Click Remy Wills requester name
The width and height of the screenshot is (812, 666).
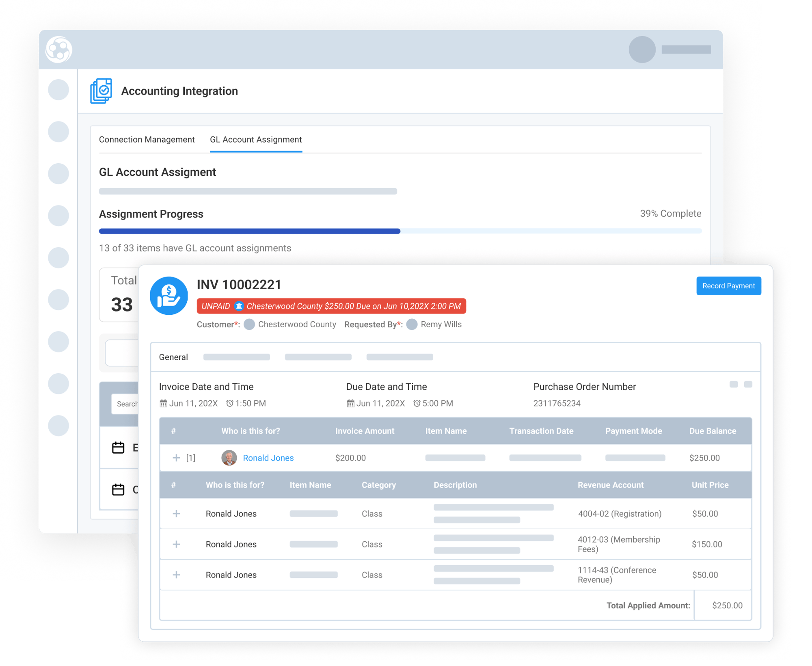click(441, 324)
